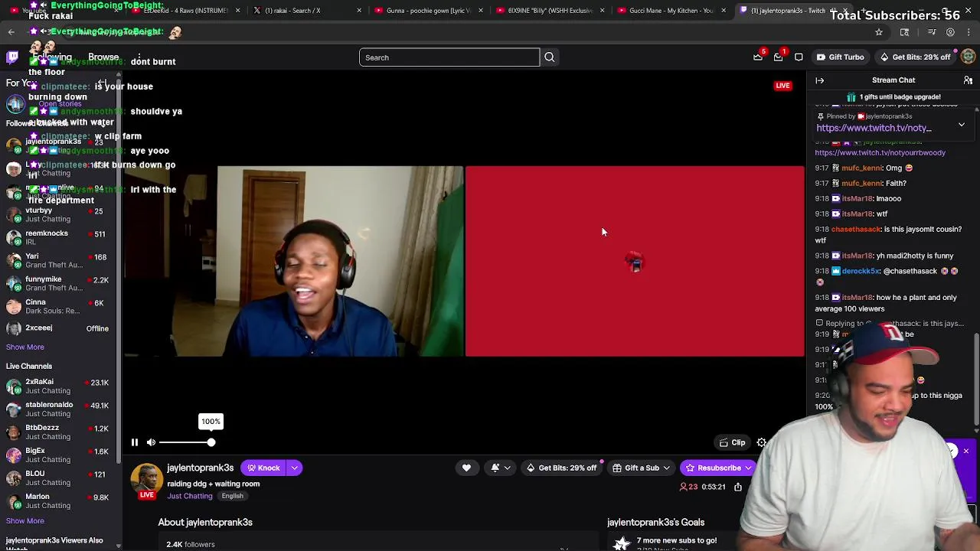
Task: Open dropdown arrow beside Knock
Action: tap(294, 468)
